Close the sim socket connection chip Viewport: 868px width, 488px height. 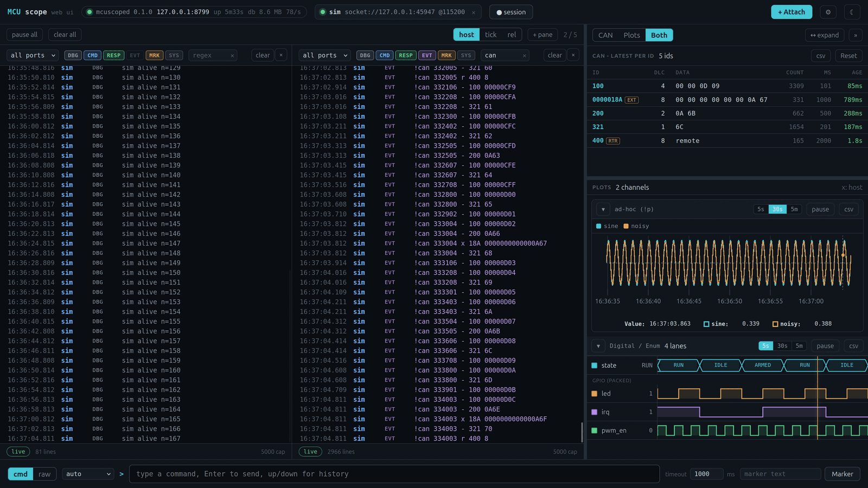tap(473, 12)
